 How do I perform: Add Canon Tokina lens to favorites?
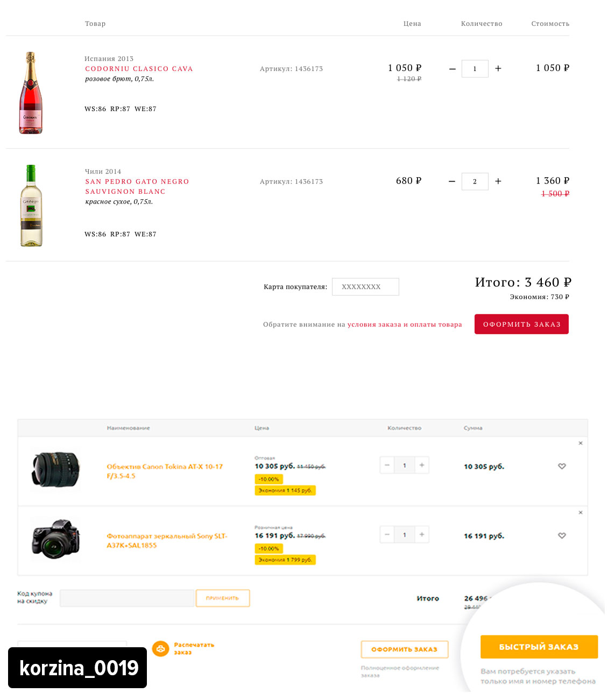tap(562, 466)
